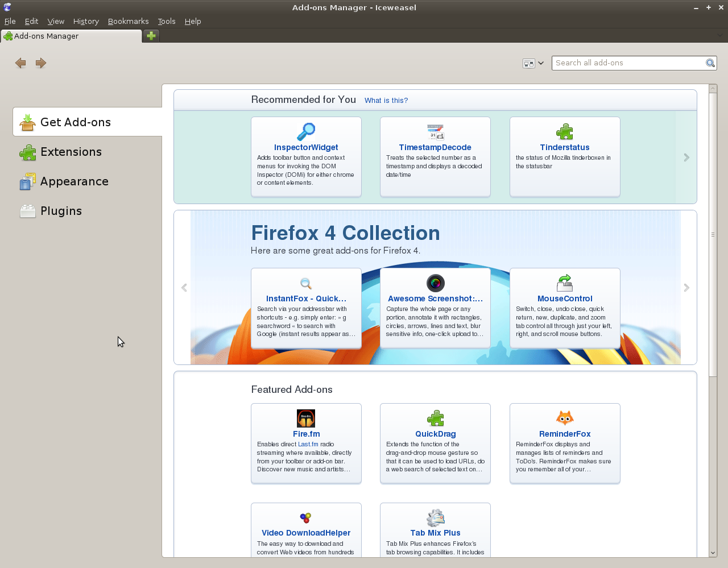Click the Fire.fm headphones icon
The height and width of the screenshot is (568, 728).
click(306, 418)
